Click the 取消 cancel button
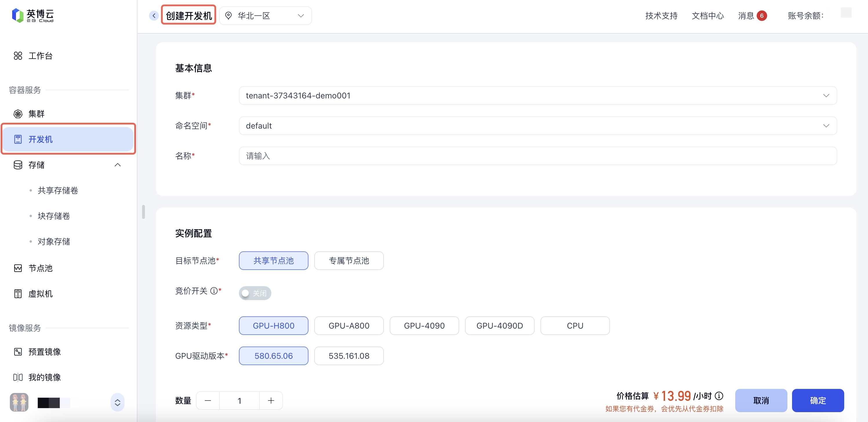 click(x=761, y=401)
